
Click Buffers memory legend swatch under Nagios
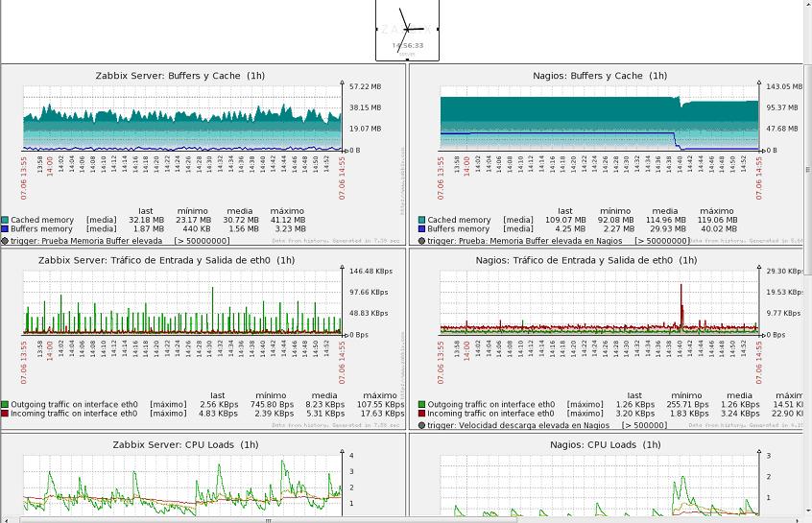tap(422, 229)
